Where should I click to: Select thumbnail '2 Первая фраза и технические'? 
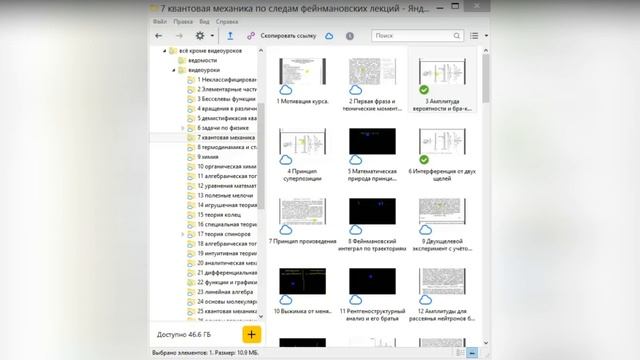click(x=372, y=71)
